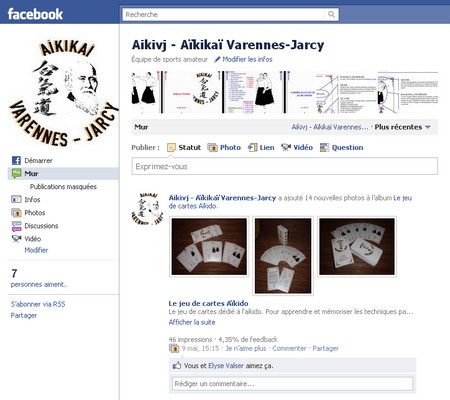Open the Question poll icon
Image resolution: width=450 pixels, height=400 pixels.
coord(324,147)
